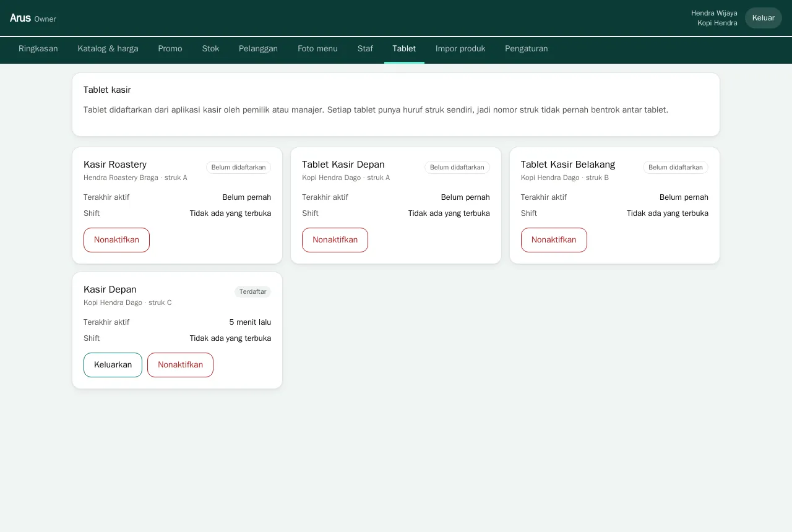Click the Owner role label
Viewport: 792px width, 532px height.
pos(45,19)
